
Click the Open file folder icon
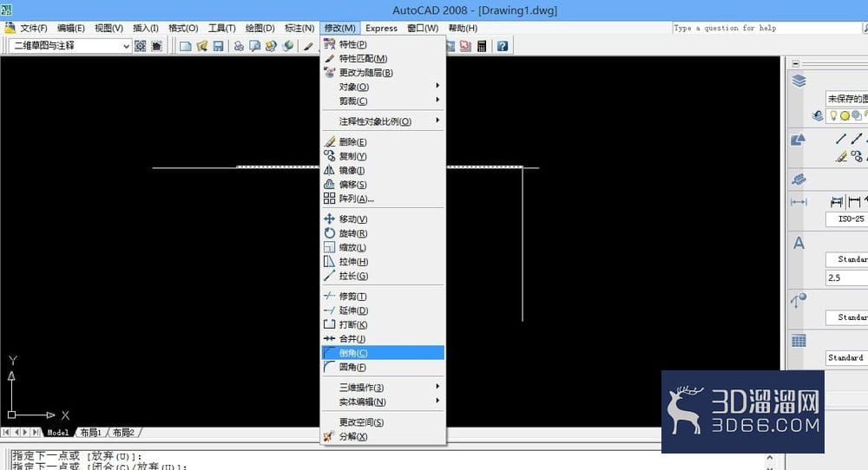201,46
